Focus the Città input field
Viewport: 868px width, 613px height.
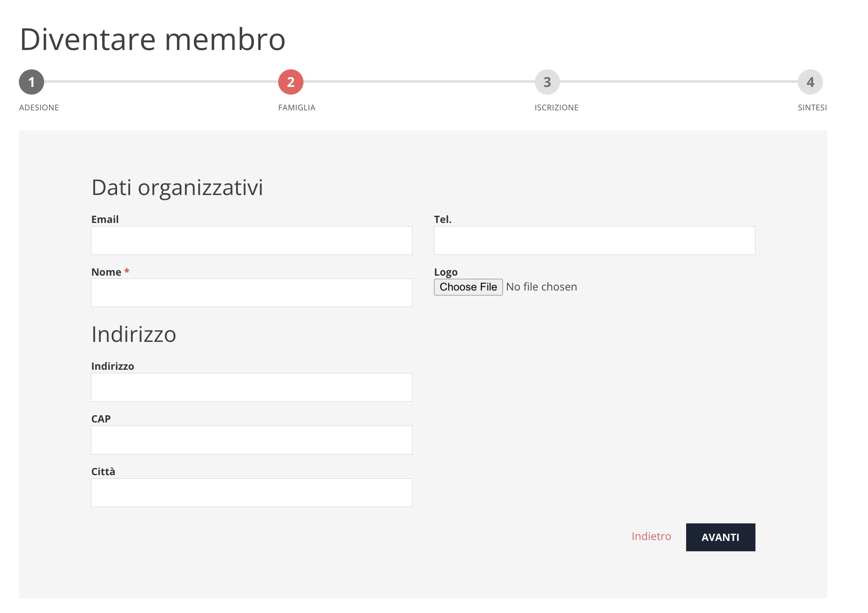(x=251, y=492)
